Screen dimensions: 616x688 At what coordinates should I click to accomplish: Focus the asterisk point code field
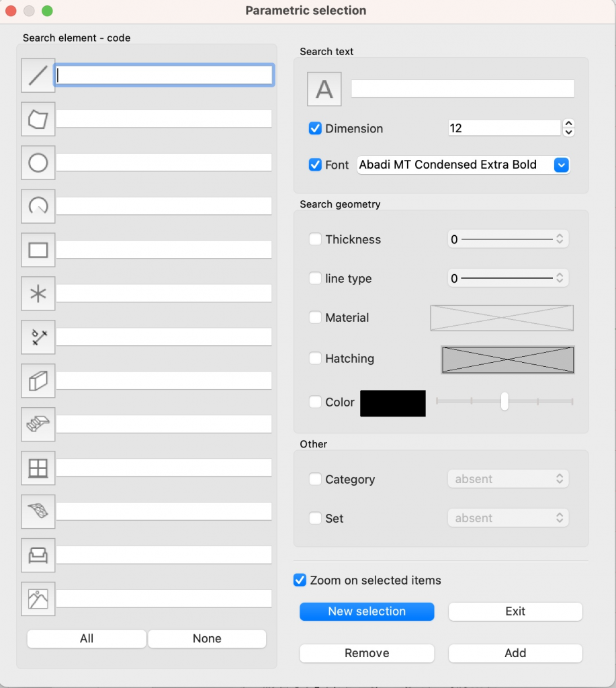tap(164, 293)
